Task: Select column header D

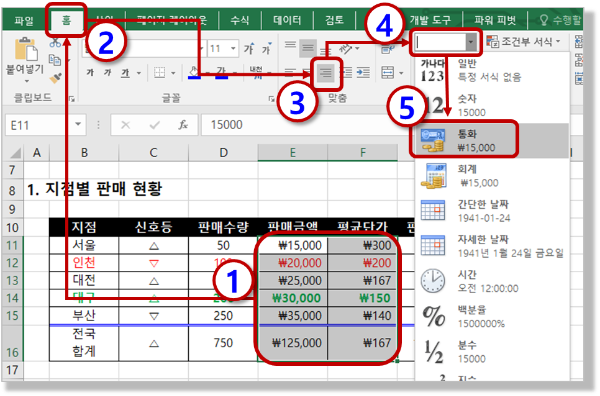Action: [223, 153]
